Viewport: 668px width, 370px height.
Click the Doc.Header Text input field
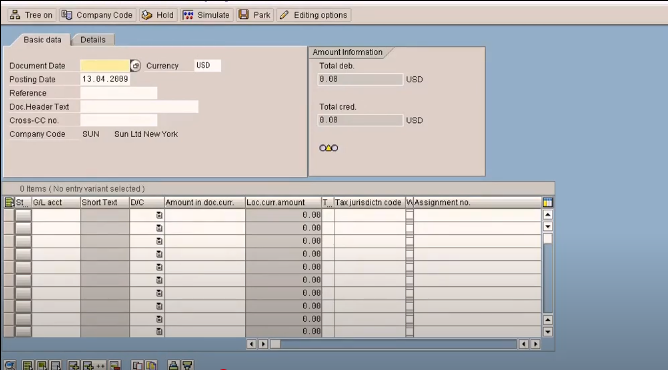(139, 106)
